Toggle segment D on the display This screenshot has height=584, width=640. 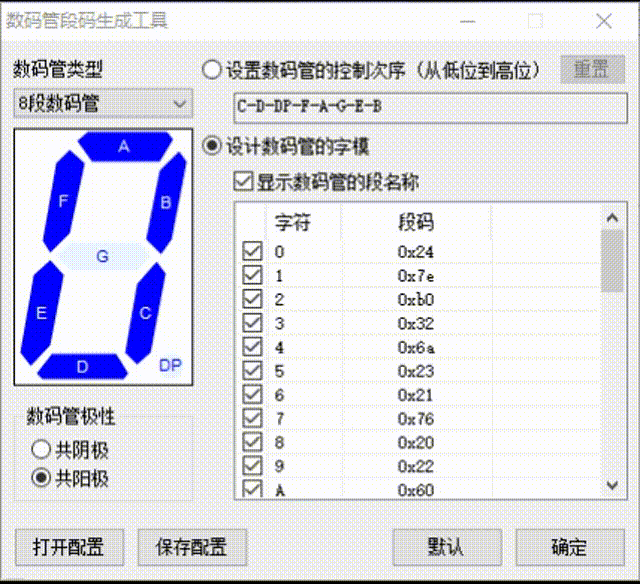tap(82, 366)
